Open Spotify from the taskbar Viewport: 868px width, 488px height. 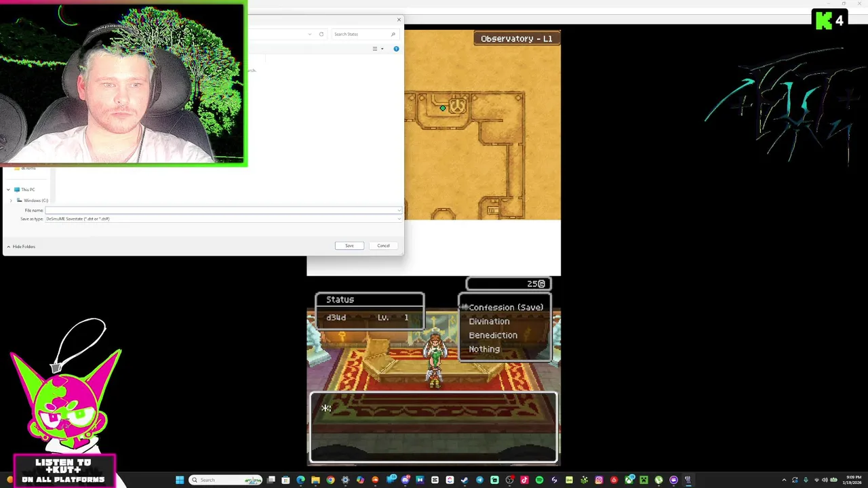(x=539, y=480)
